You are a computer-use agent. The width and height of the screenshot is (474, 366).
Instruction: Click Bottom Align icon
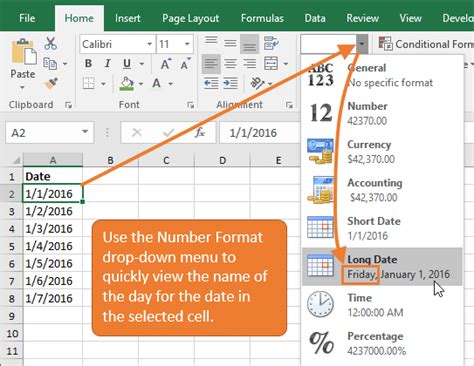pos(249,44)
